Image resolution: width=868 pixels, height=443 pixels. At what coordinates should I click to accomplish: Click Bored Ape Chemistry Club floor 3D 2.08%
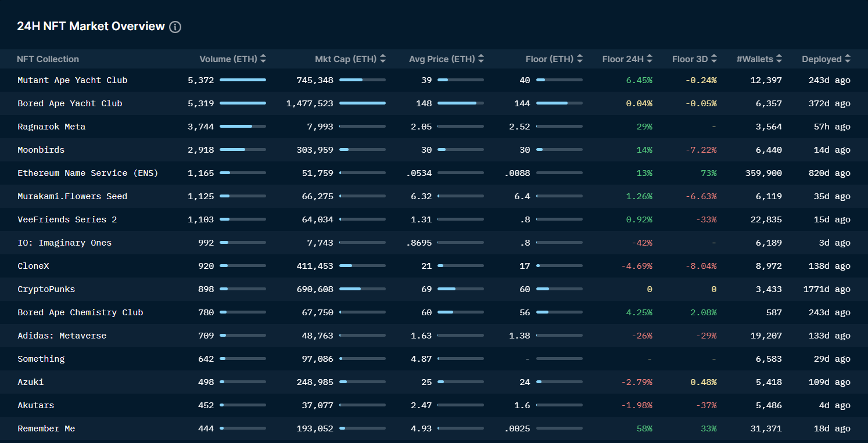click(x=704, y=312)
